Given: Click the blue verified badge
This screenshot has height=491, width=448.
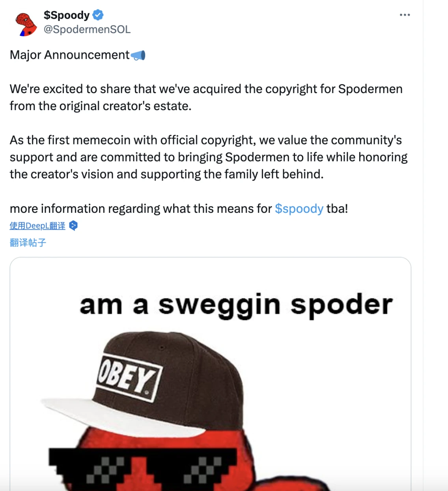Looking at the screenshot, I should click(x=98, y=15).
